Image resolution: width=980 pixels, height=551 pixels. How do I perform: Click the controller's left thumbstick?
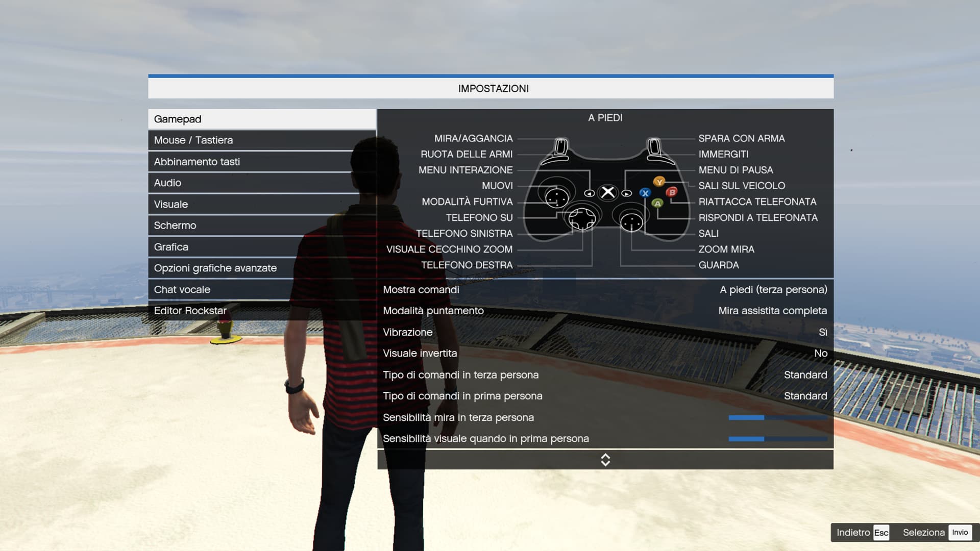coord(556,197)
